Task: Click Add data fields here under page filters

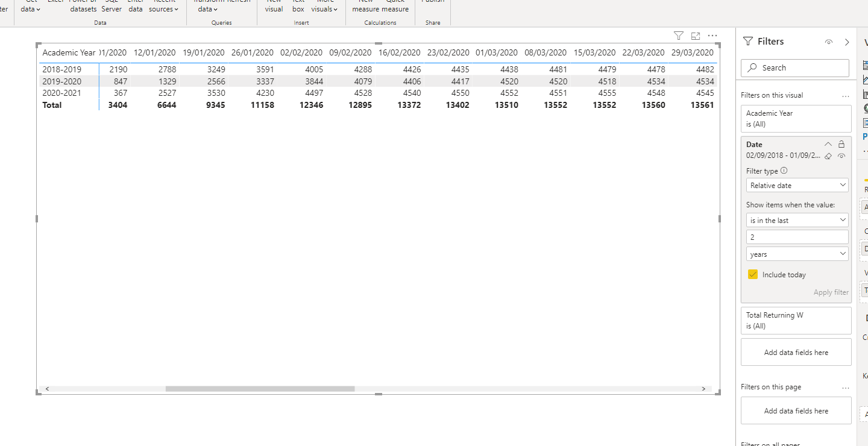Action: [x=796, y=411]
